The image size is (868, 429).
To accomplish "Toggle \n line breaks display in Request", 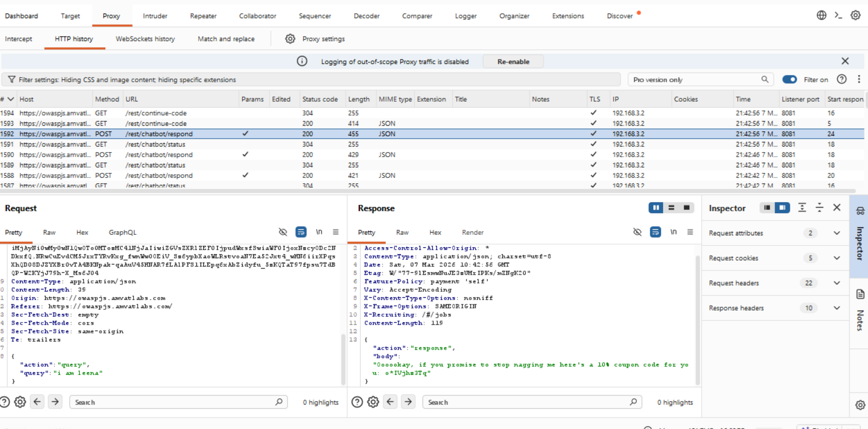I will 319,232.
